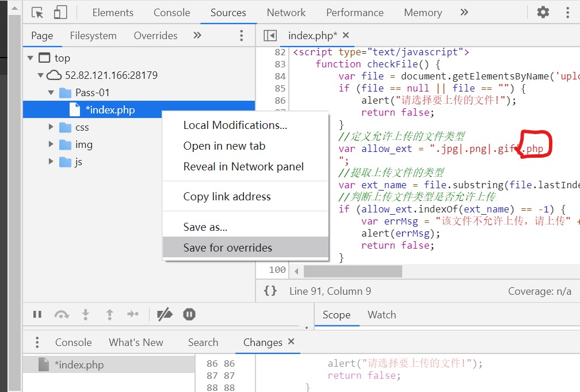Click the folder icon of css
This screenshot has width=580, height=392.
coord(66,127)
